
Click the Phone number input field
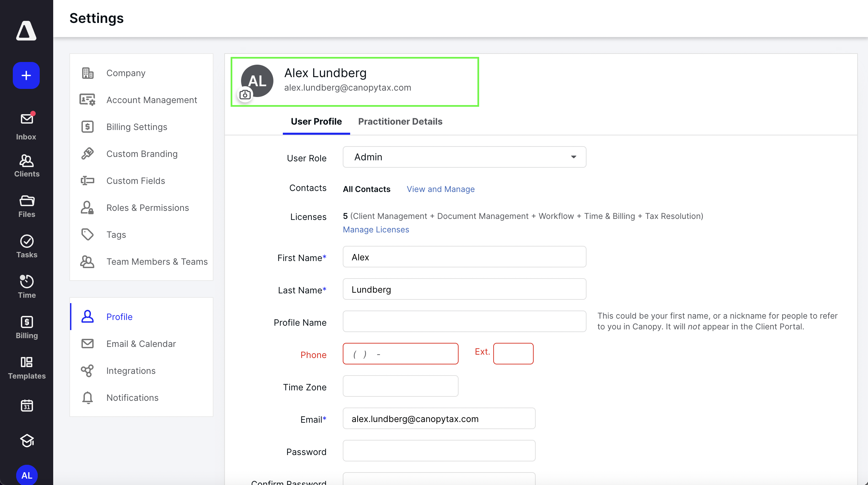[x=400, y=354]
